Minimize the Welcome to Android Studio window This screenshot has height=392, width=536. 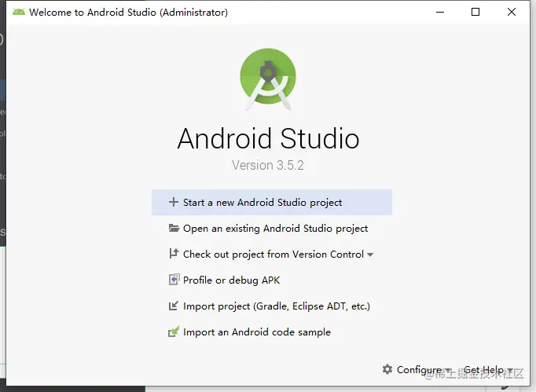440,12
